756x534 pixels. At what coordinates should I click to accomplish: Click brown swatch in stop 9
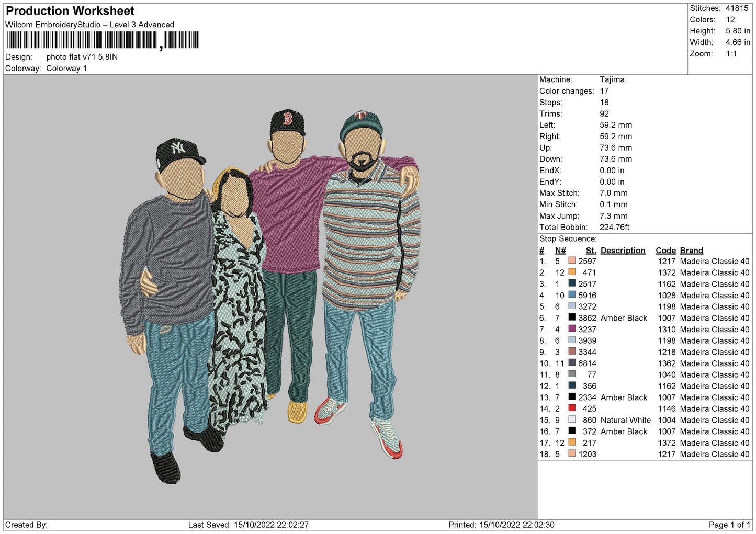[x=572, y=352]
